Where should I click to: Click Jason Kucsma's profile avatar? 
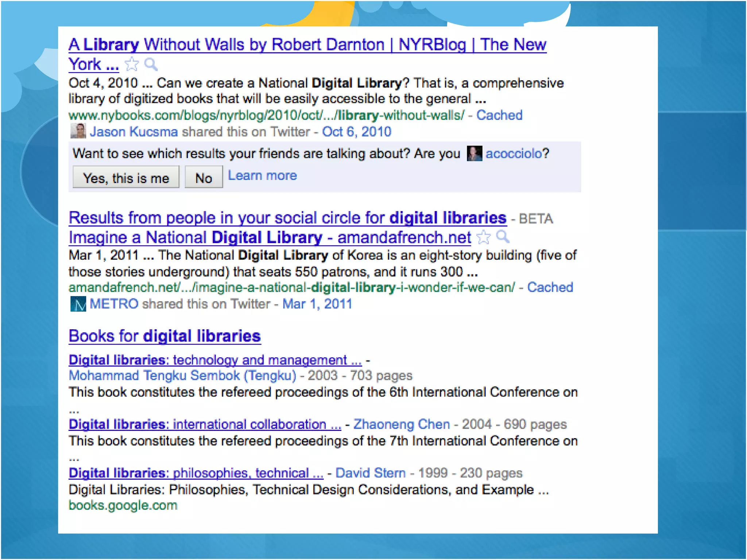click(x=78, y=131)
